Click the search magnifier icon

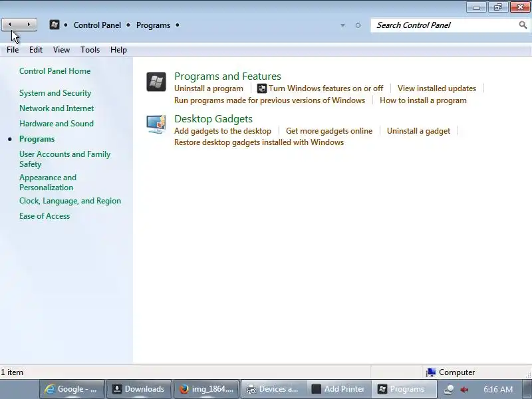523,25
